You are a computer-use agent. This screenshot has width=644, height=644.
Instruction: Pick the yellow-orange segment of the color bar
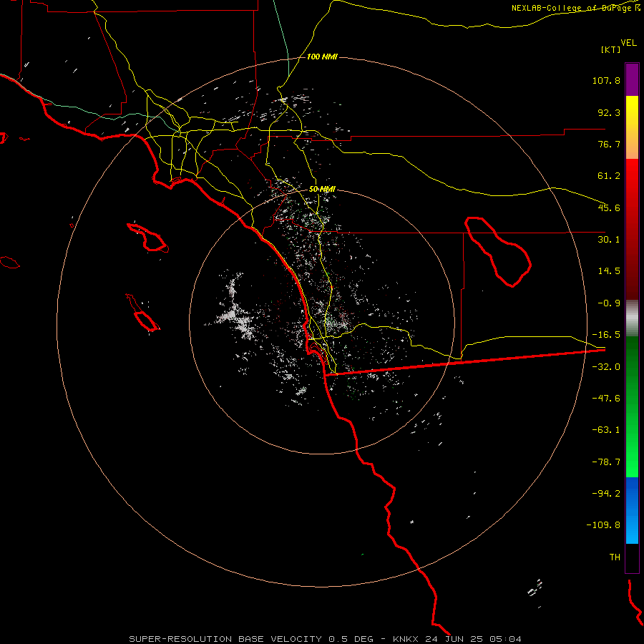point(632,127)
